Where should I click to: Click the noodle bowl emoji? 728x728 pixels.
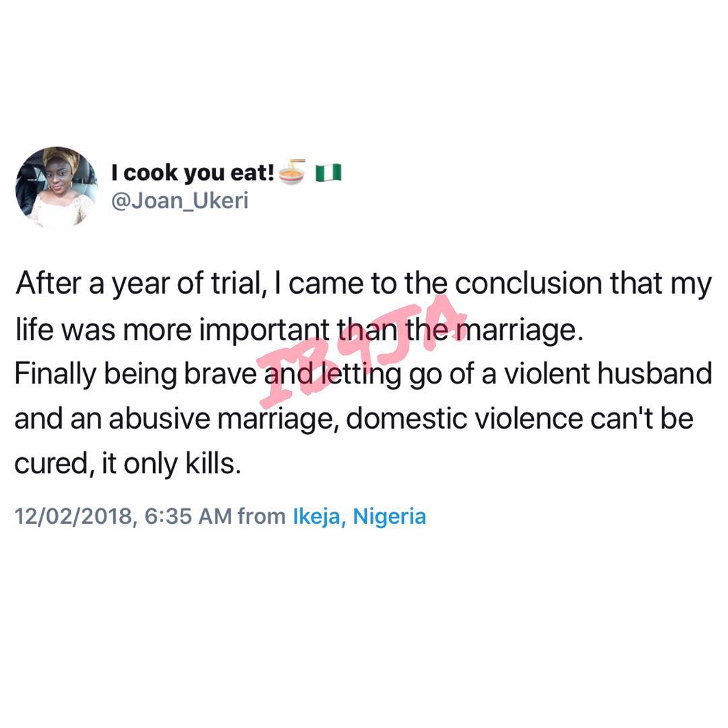291,174
